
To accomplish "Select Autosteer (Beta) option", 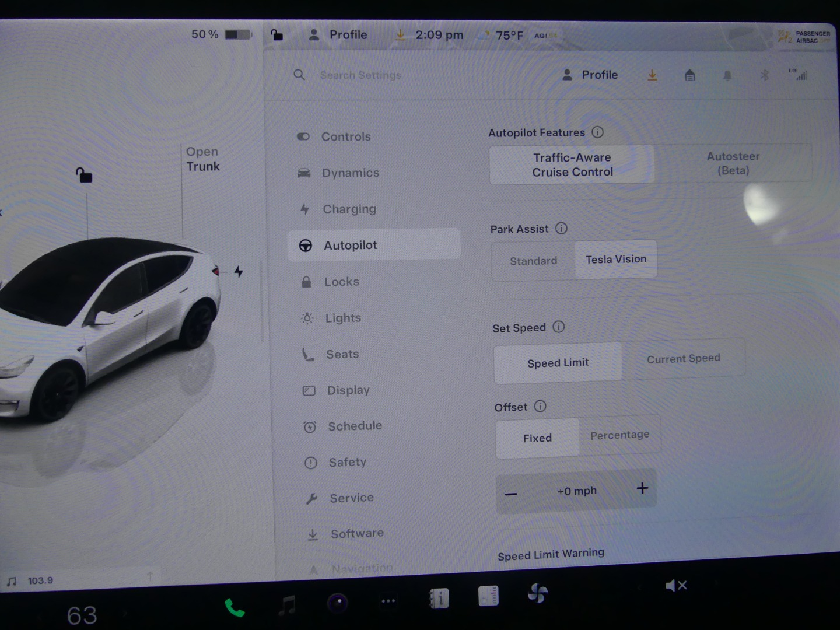I will (x=733, y=163).
